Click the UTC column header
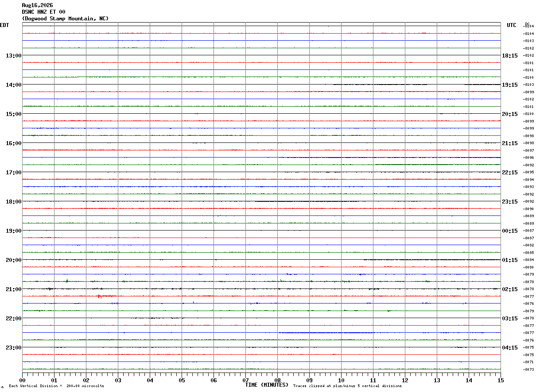This screenshot has height=392, width=536. (x=512, y=25)
